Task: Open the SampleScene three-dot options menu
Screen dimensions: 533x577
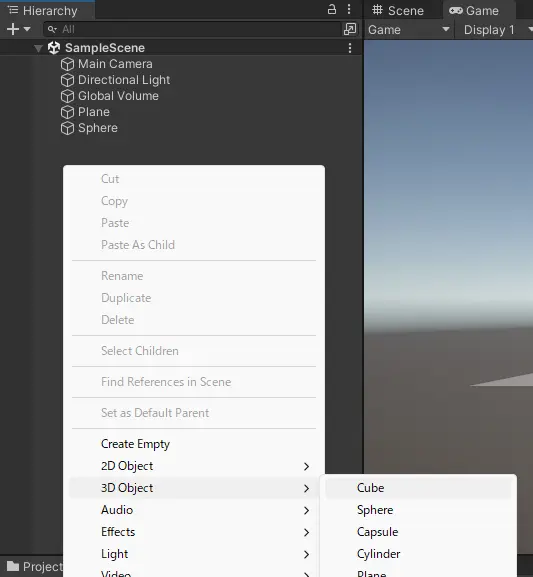Action: pyautogui.click(x=350, y=48)
